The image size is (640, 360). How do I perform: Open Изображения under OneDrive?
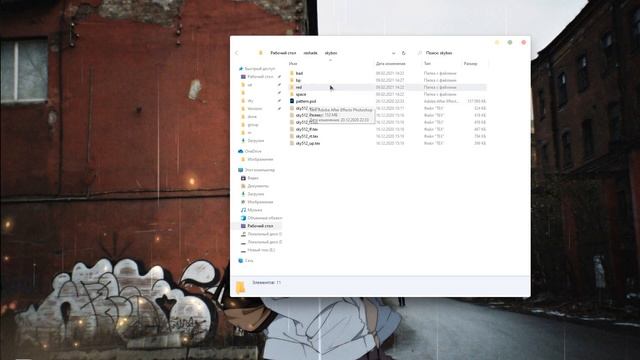pyautogui.click(x=260, y=160)
